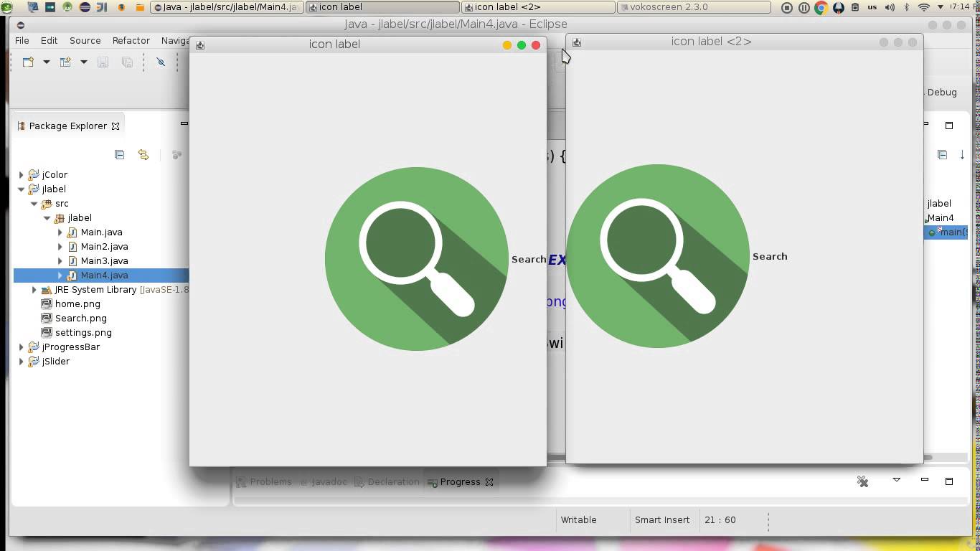Open the Progress view menu dropdown

point(896,480)
